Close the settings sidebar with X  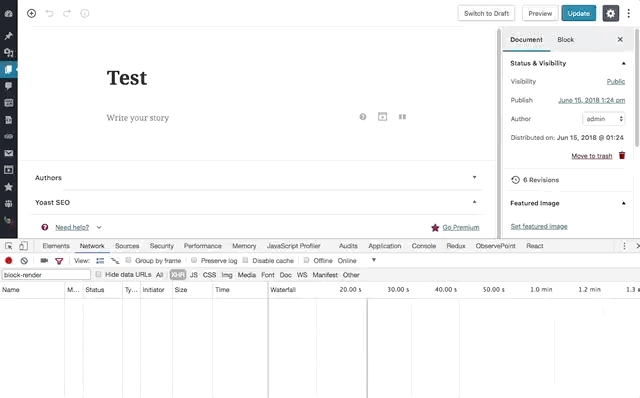click(x=620, y=40)
